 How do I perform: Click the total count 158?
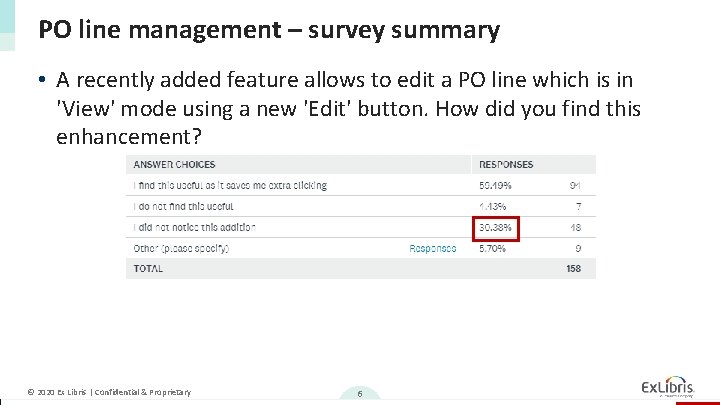(573, 268)
